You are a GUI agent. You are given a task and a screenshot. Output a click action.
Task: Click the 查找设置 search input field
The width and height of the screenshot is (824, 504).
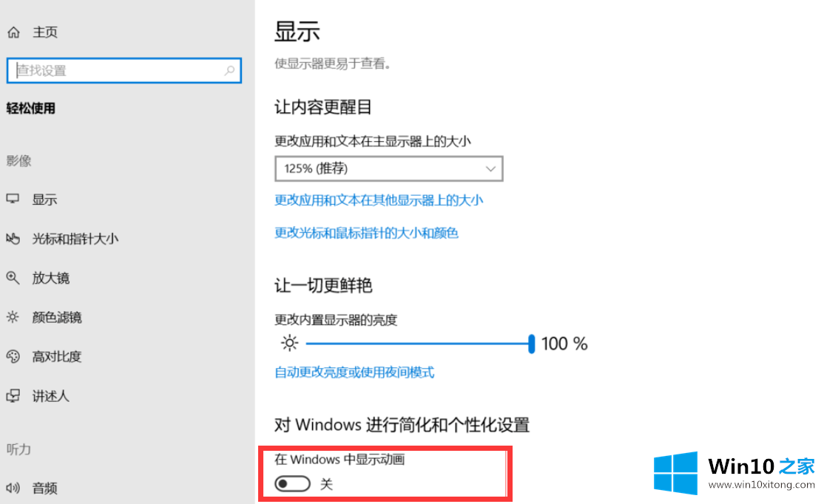(x=118, y=71)
